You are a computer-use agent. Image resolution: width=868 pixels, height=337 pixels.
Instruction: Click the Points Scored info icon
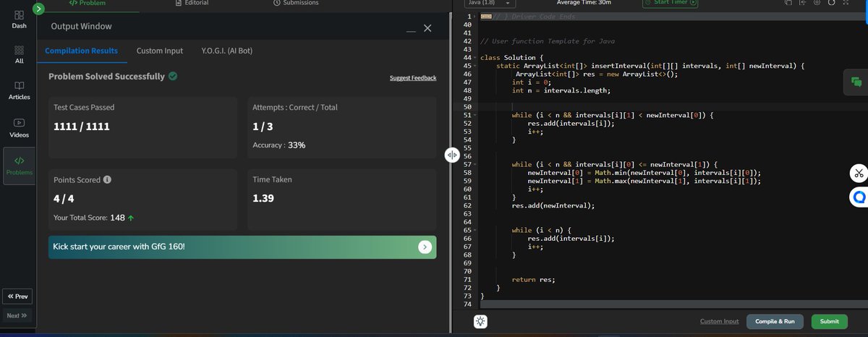pyautogui.click(x=107, y=179)
